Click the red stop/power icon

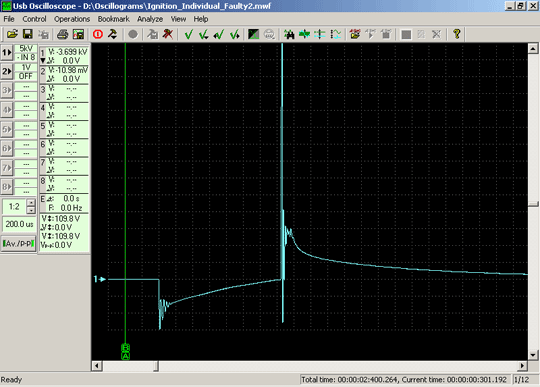98,34
